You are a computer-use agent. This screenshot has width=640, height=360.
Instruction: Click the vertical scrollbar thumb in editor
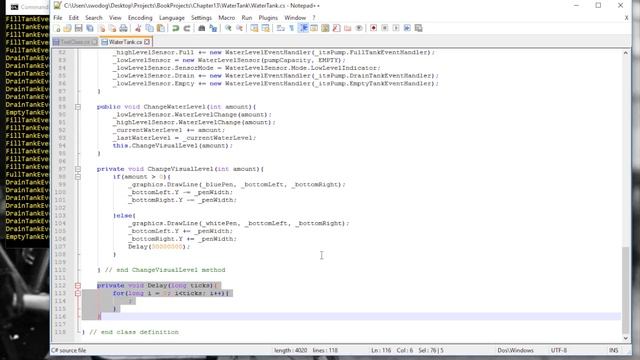(625, 290)
